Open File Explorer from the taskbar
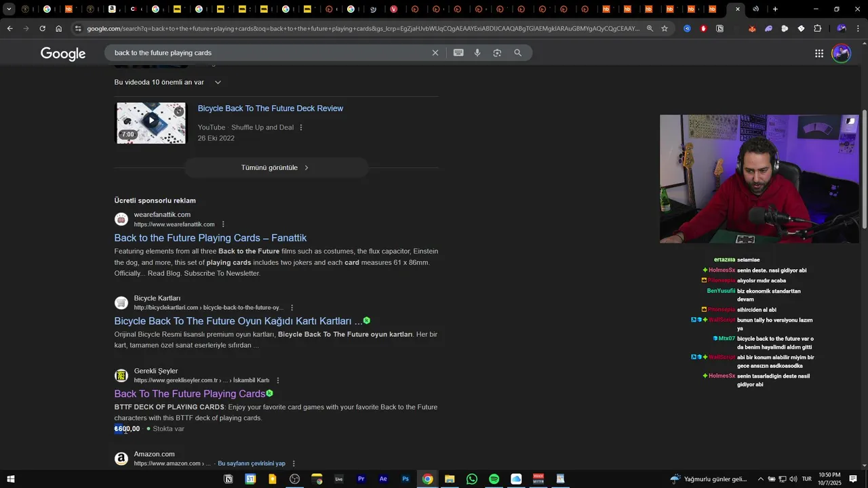Screen dimensions: 868x488 click(x=450, y=479)
